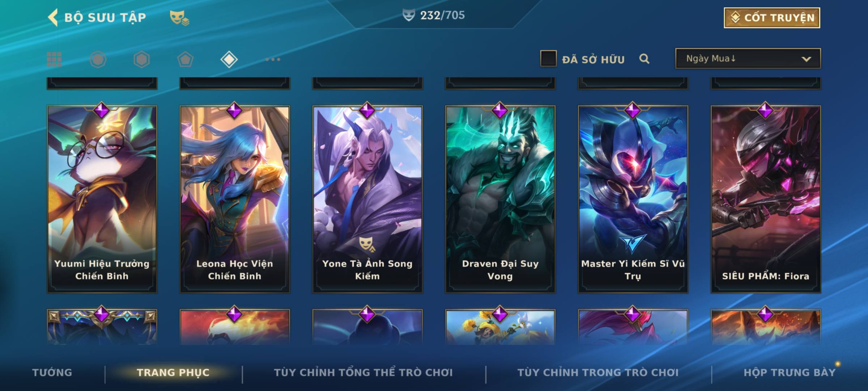Switch to the Tướng tab

click(52, 372)
